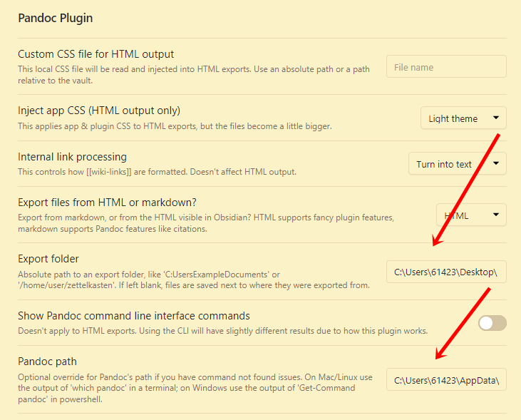Click the Custom CSS file name field

(x=446, y=67)
